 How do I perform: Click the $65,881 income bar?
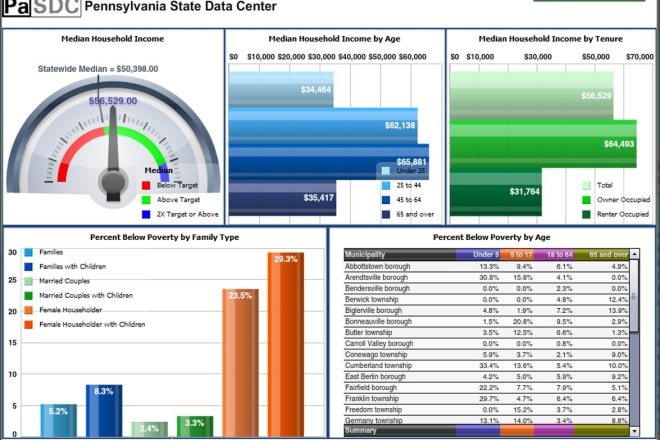[x=329, y=162]
